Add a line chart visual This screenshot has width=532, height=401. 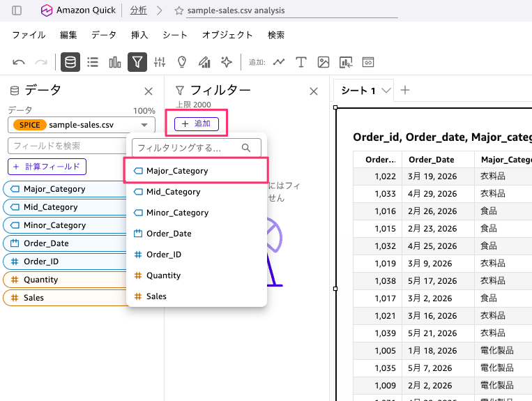(279, 62)
